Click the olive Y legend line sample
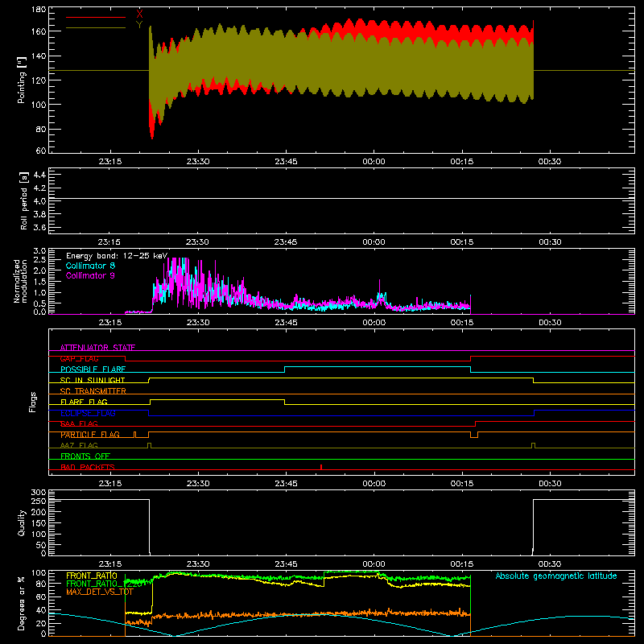 pos(96,28)
